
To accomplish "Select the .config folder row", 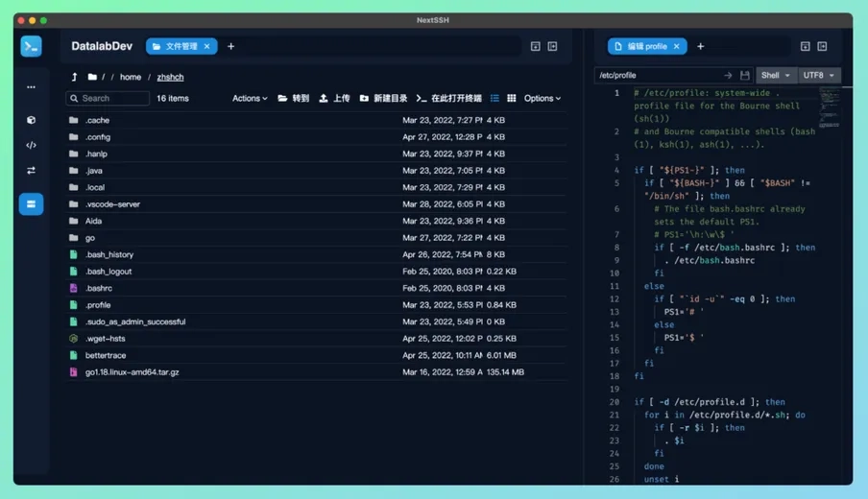I will point(317,136).
